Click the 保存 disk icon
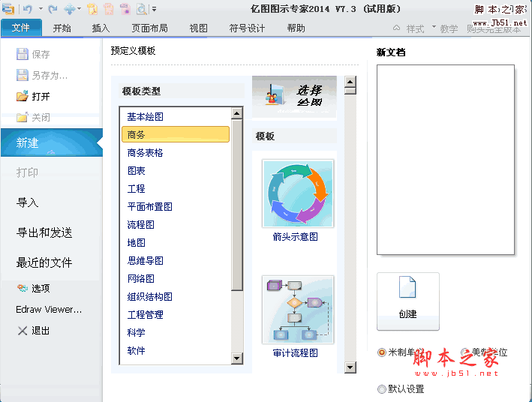The height and width of the screenshot is (402, 532). tap(23, 54)
